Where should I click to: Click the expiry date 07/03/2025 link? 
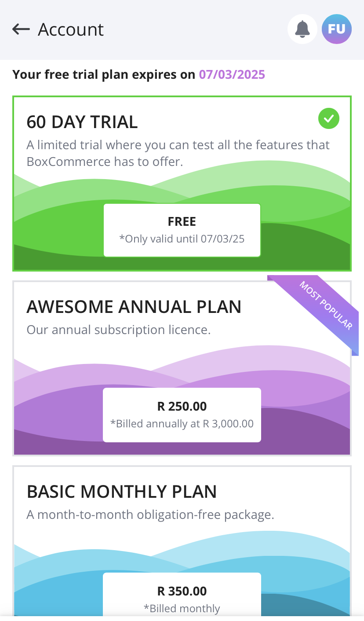tap(231, 74)
